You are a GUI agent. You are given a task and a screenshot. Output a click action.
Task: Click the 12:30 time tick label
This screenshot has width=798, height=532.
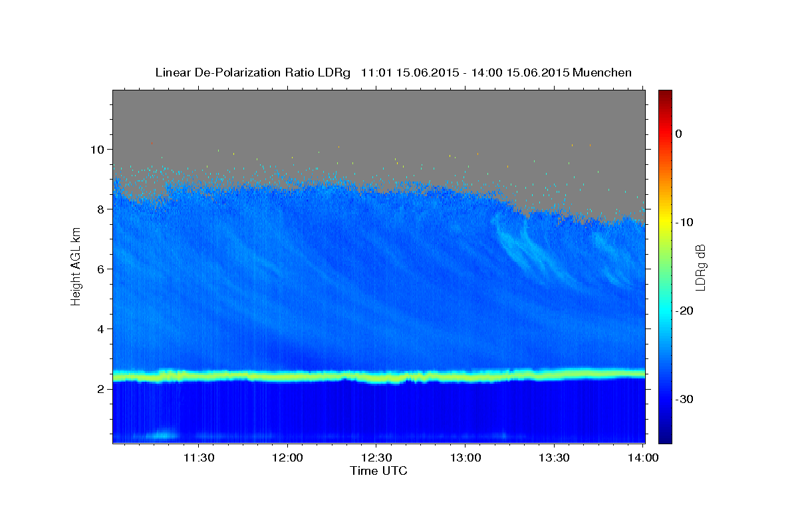coord(376,458)
